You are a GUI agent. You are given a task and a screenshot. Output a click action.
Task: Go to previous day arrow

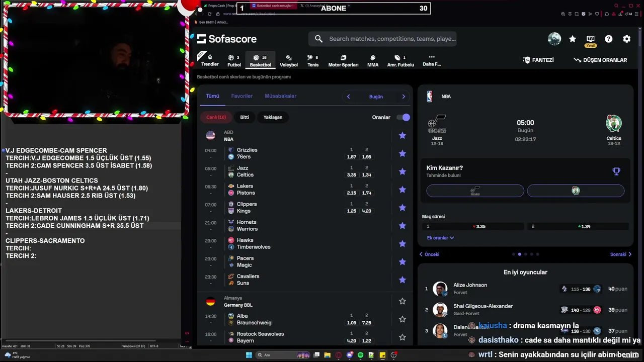point(348,97)
